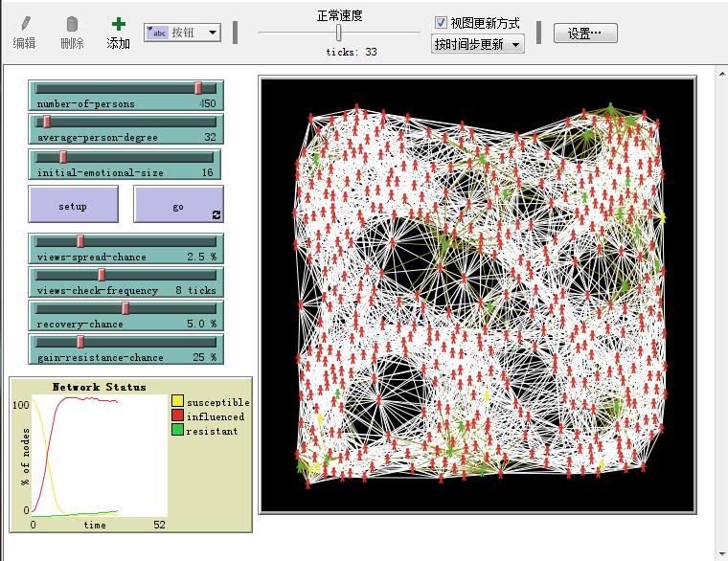Click the forever-loop arrows on go button
The width and height of the screenshot is (728, 561).
point(216,215)
